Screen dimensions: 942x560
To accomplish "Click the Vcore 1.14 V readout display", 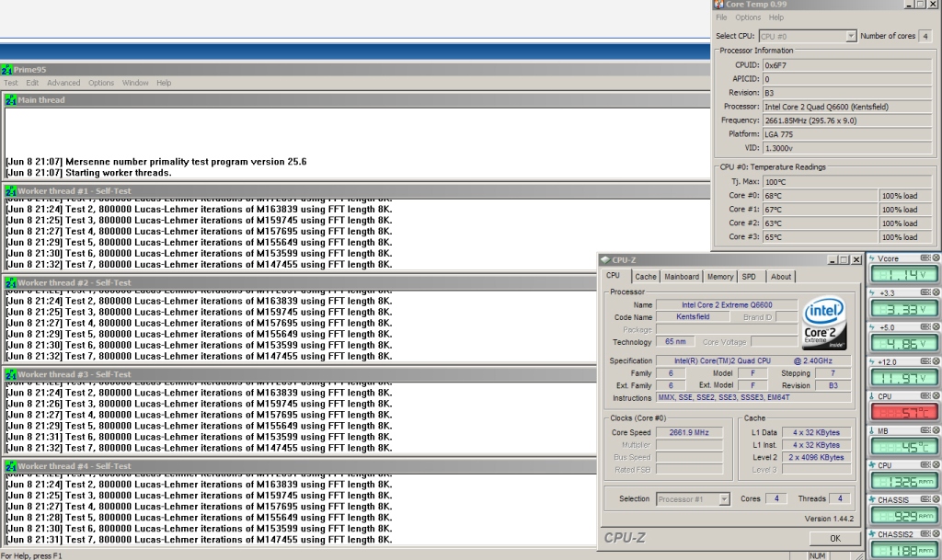I will (x=903, y=275).
